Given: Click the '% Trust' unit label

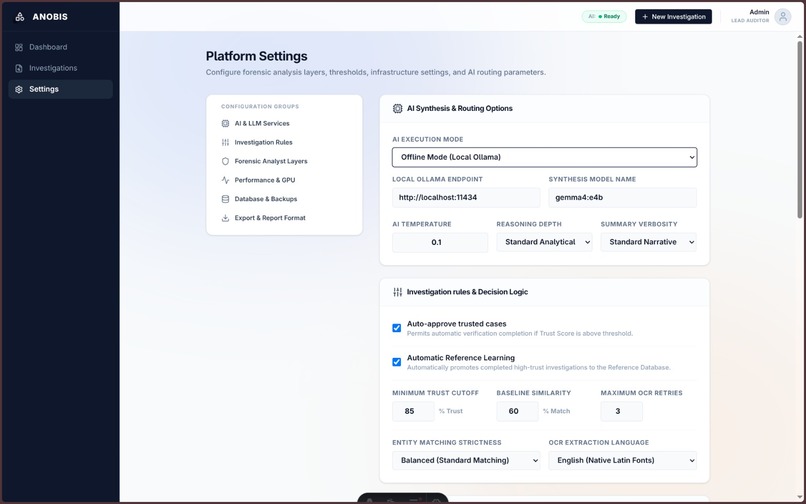Looking at the screenshot, I should click(x=451, y=411).
